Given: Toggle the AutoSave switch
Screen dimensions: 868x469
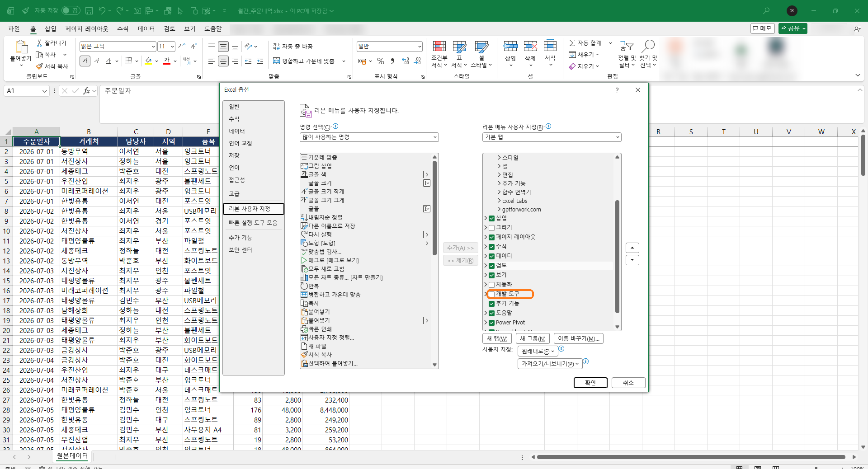Looking at the screenshot, I should (71, 10).
